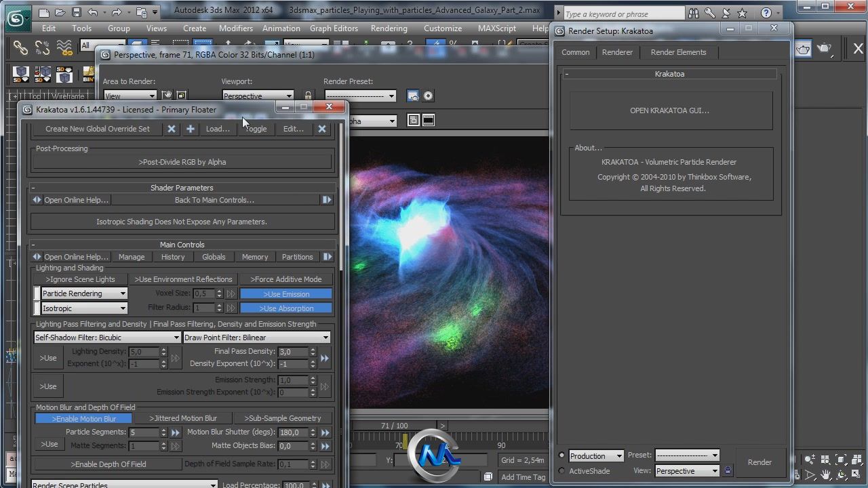Click the Field-of-View icon in viewport controls
This screenshot has height=488, width=868.
pos(810,475)
